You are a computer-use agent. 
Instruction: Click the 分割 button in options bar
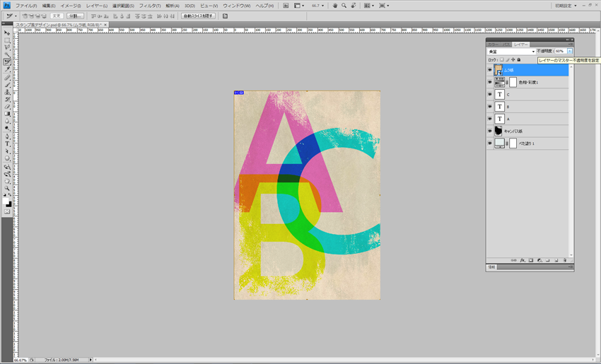(75, 16)
